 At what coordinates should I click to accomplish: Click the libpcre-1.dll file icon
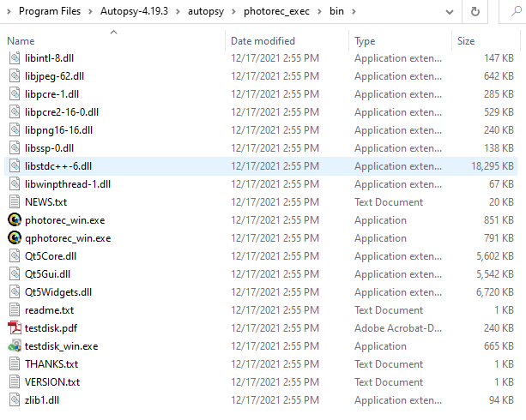[15, 94]
